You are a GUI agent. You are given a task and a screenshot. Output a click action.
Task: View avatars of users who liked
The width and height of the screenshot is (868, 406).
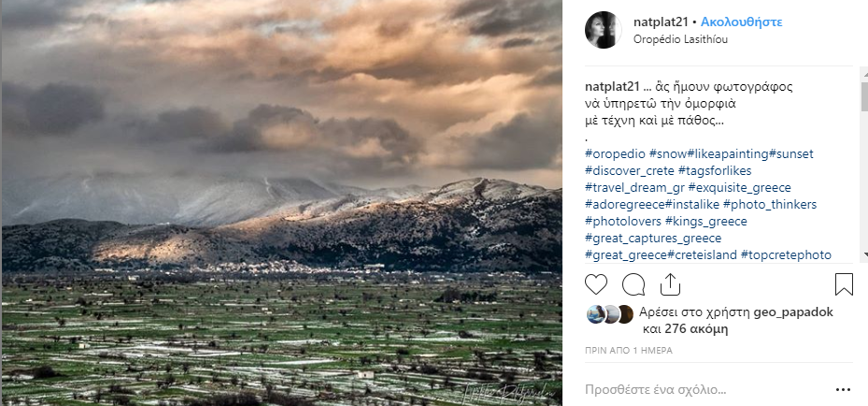click(609, 314)
